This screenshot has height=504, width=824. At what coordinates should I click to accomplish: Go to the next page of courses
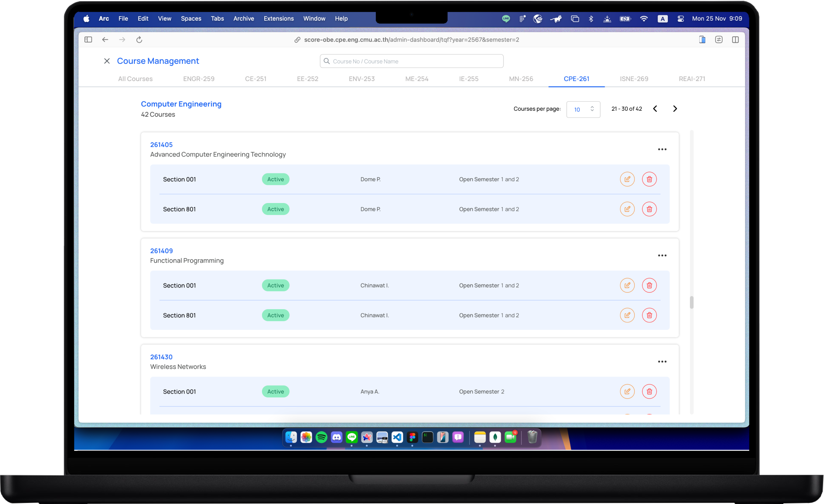click(675, 109)
